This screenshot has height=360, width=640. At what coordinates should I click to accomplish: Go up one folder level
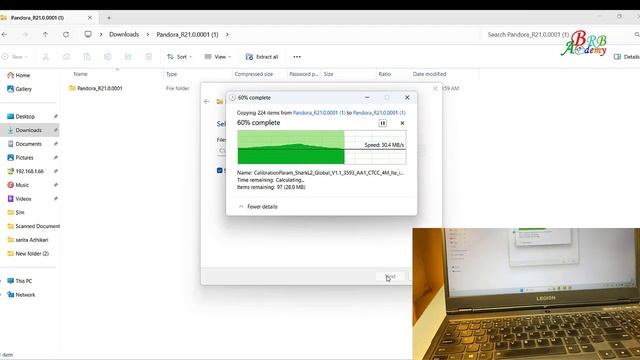click(x=45, y=35)
